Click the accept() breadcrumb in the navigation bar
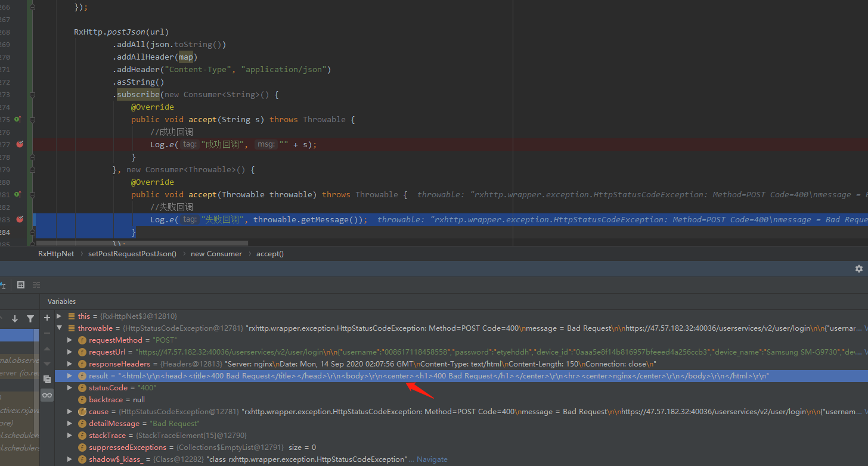Image resolution: width=868 pixels, height=466 pixels. tap(270, 253)
